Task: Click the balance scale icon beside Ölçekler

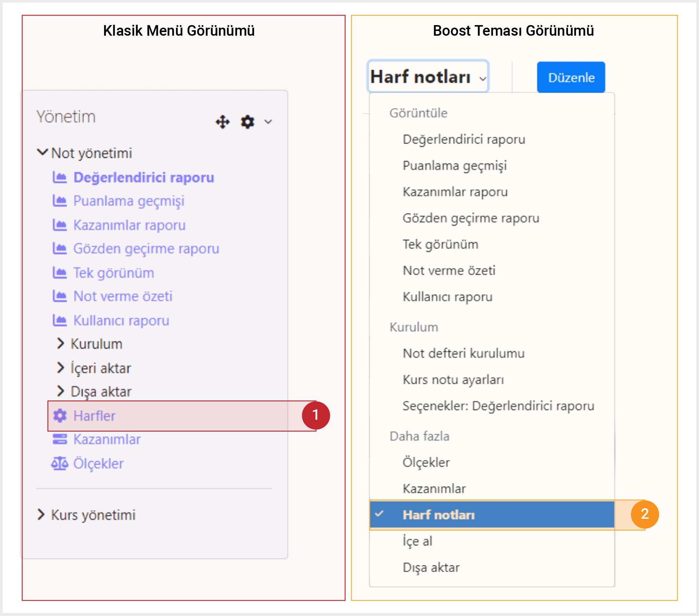Action: [x=59, y=463]
